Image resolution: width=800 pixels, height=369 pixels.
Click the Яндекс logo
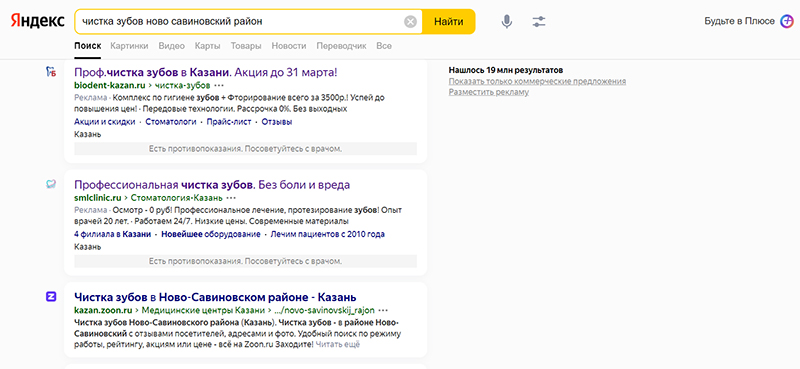pyautogui.click(x=38, y=21)
